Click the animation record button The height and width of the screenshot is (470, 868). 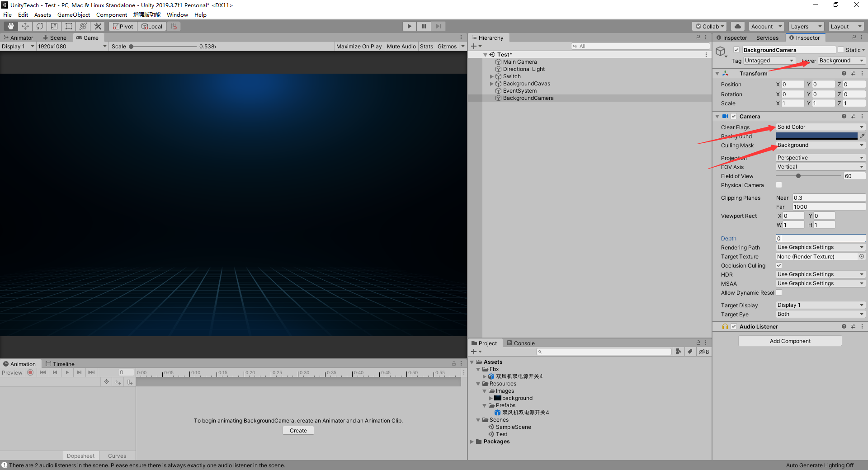[30, 372]
